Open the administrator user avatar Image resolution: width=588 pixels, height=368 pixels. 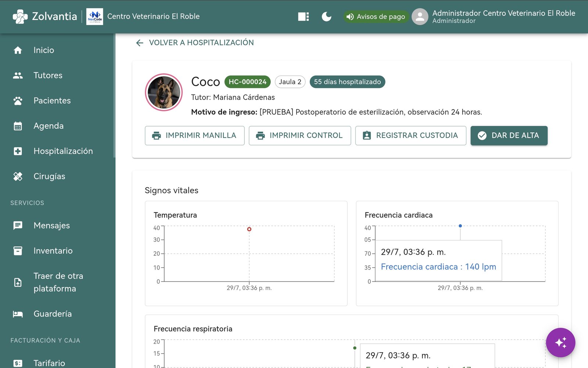[420, 17]
